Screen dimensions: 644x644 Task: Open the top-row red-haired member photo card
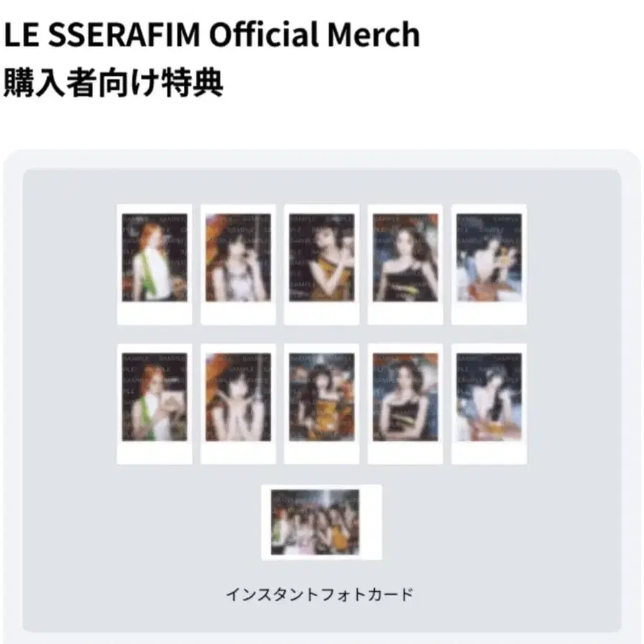155,265
